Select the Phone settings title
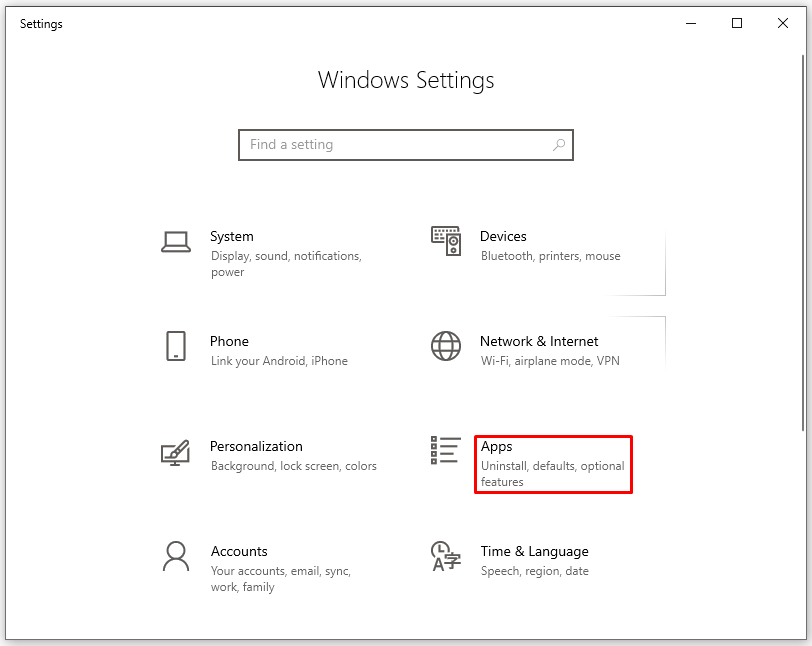The height and width of the screenshot is (646, 812). [x=229, y=341]
